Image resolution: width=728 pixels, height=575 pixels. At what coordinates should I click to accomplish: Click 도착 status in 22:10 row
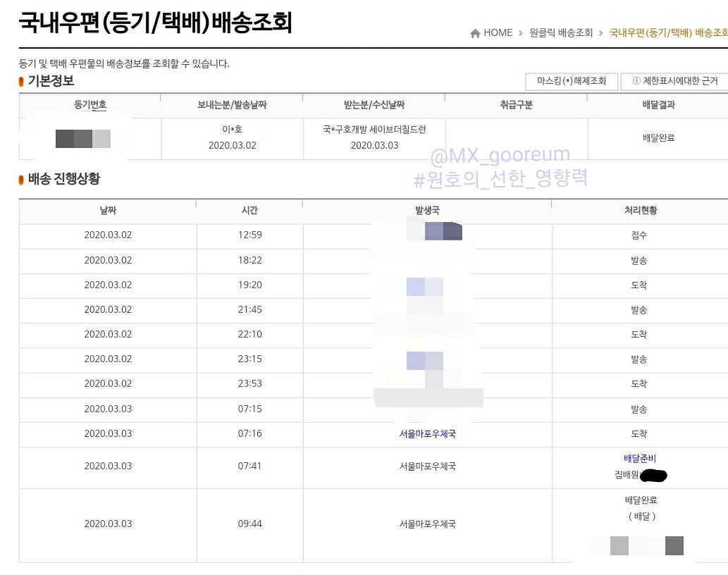(x=639, y=334)
